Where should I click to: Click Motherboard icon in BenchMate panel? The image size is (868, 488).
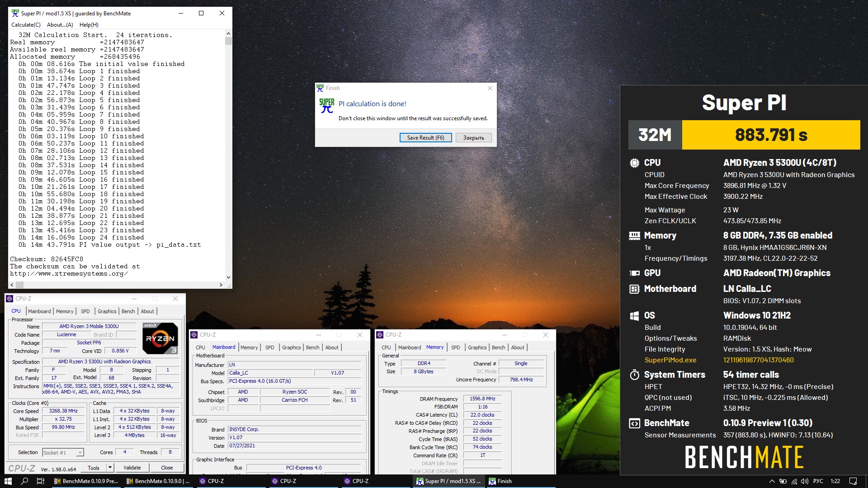[x=634, y=289]
